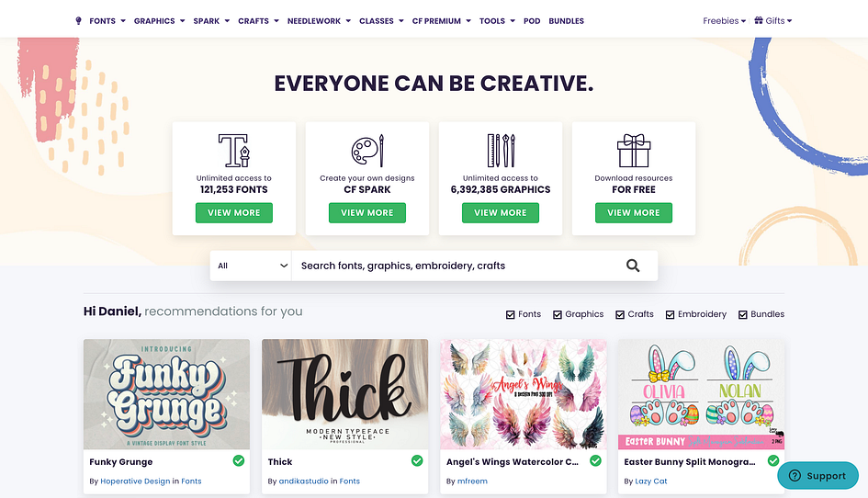Screen dimensions: 868x498
Task: Open the CF Premium menu
Action: (441, 21)
